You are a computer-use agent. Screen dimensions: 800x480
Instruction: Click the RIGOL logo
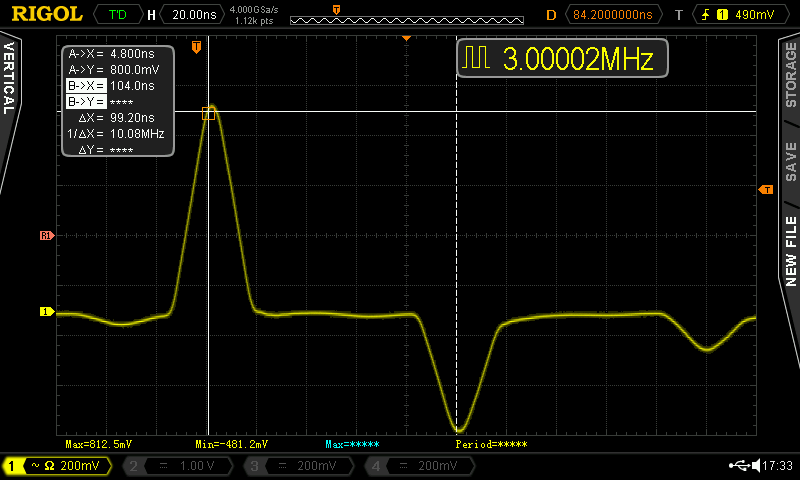pyautogui.click(x=46, y=14)
